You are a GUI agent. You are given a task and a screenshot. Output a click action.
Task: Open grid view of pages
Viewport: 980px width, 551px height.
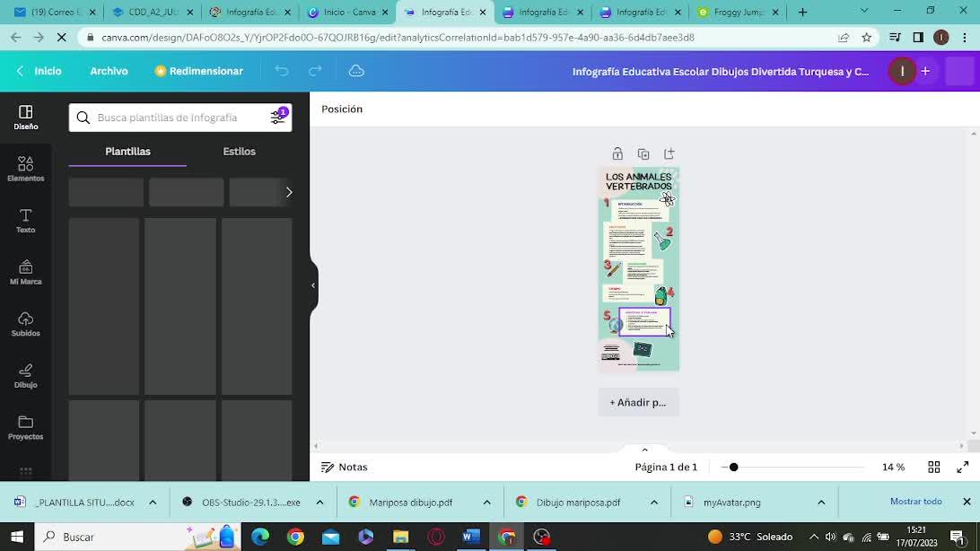(933, 468)
